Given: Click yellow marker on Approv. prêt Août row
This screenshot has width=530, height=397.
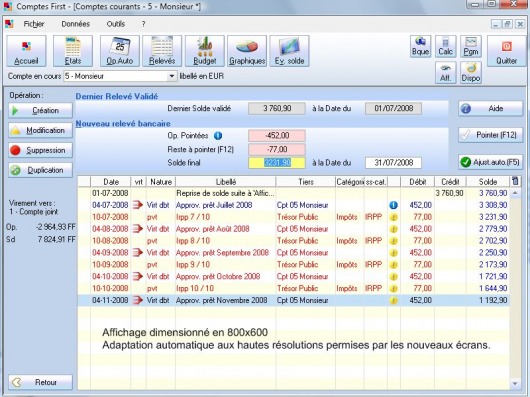Looking at the screenshot, I should 393,229.
